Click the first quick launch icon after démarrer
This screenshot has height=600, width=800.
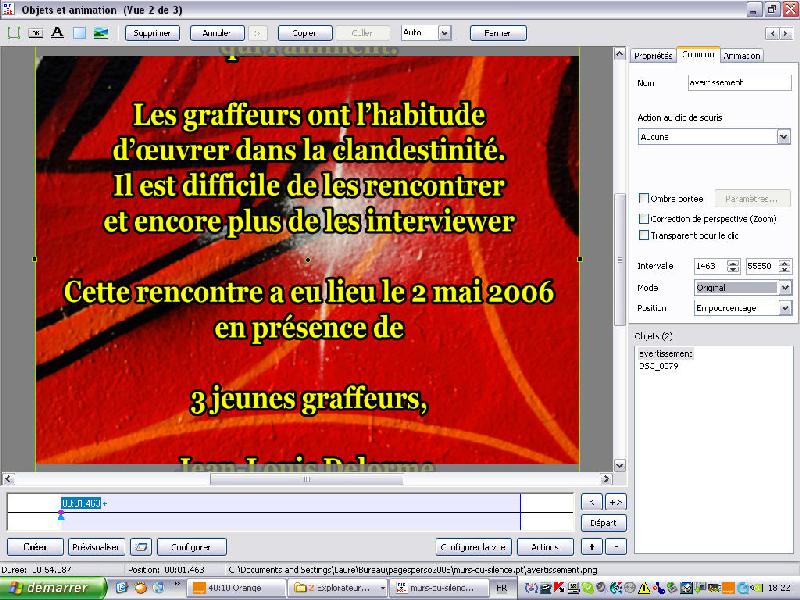point(121,588)
